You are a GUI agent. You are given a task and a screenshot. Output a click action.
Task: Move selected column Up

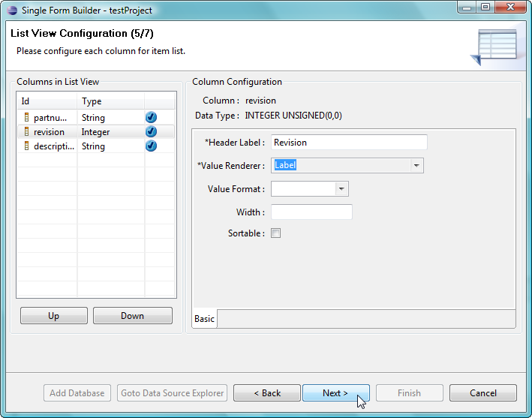pos(53,316)
